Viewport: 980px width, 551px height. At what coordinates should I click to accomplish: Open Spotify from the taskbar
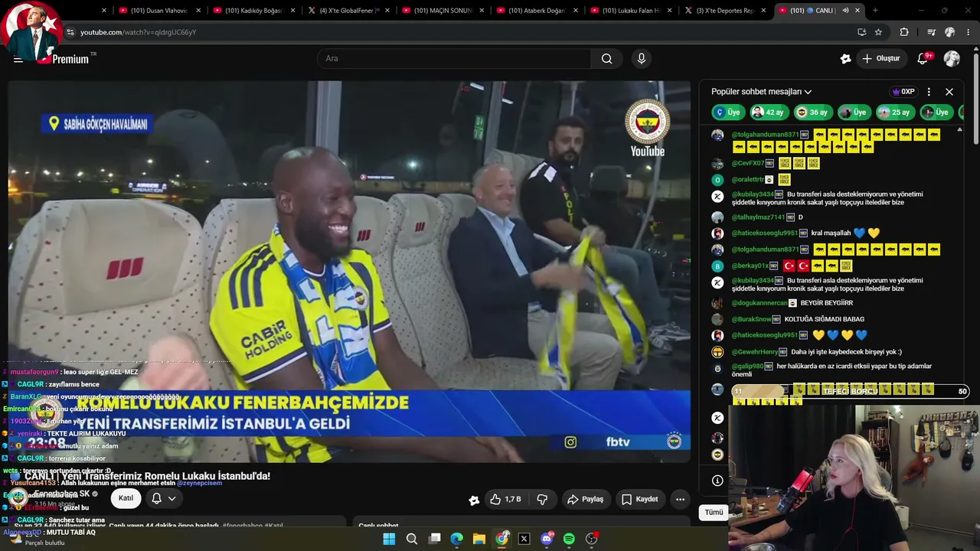pyautogui.click(x=569, y=539)
